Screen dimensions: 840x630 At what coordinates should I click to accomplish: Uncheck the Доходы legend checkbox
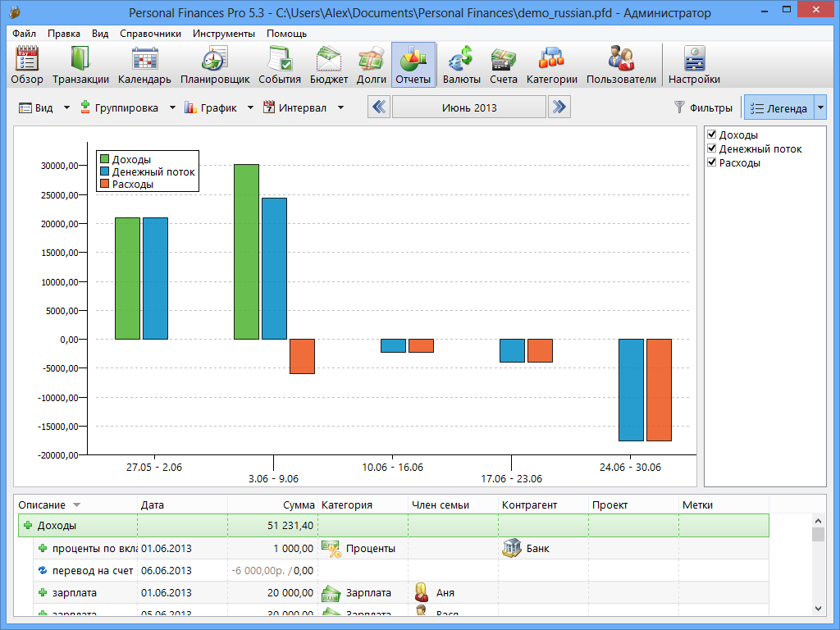pyautogui.click(x=712, y=135)
